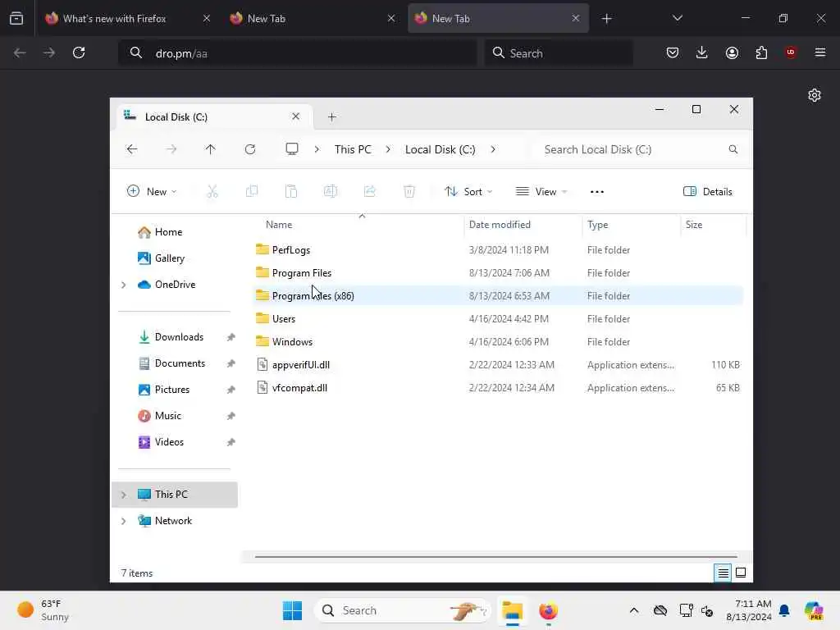The image size is (840, 630).
Task: Open Home in the navigation pane
Action: click(167, 232)
